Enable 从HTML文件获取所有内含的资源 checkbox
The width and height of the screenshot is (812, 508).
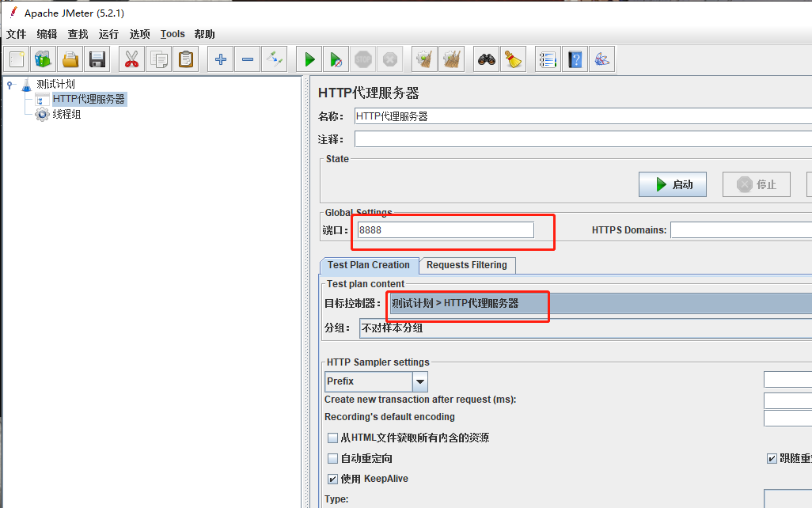333,438
